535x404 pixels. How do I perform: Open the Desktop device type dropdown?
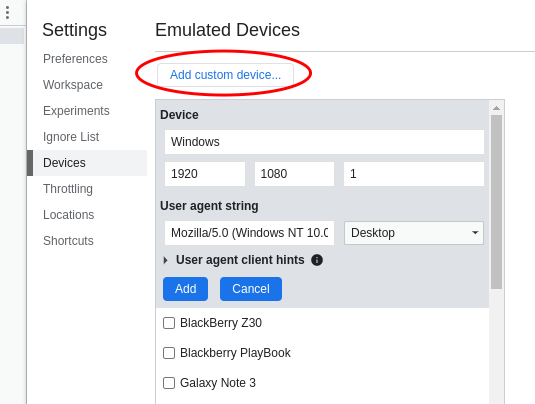tap(414, 233)
